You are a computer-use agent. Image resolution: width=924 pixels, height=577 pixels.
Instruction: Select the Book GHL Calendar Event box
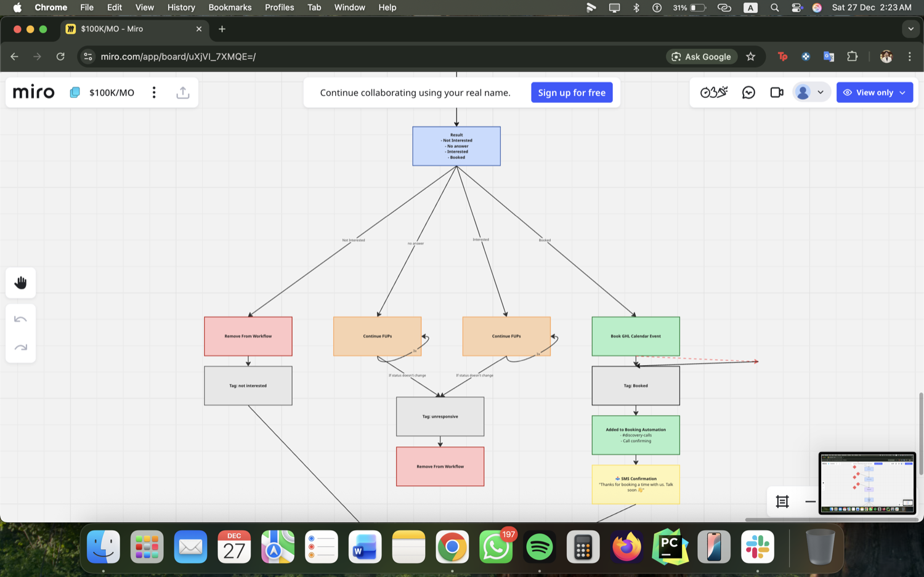(x=636, y=336)
